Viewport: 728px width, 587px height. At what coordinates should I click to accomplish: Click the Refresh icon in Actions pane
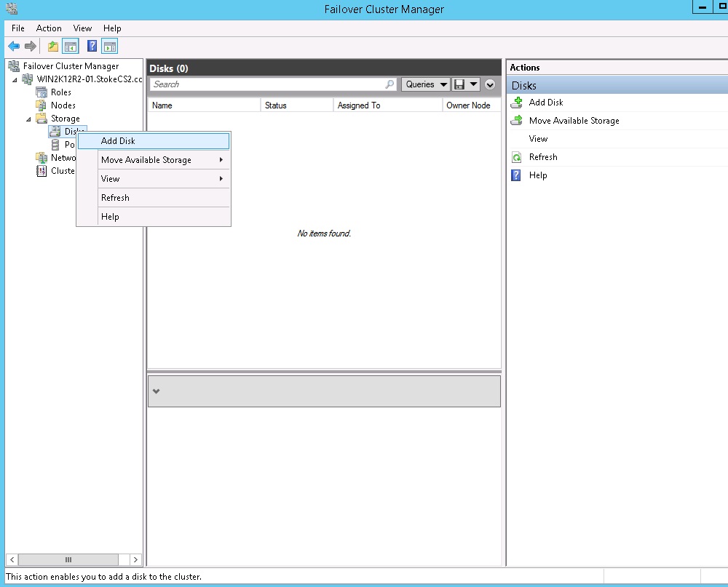517,157
